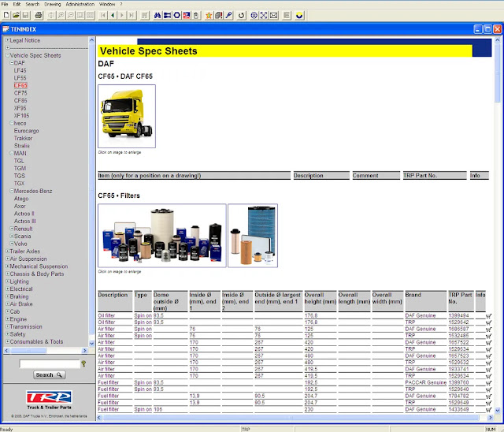Click the New document toolbar icon

[6, 15]
